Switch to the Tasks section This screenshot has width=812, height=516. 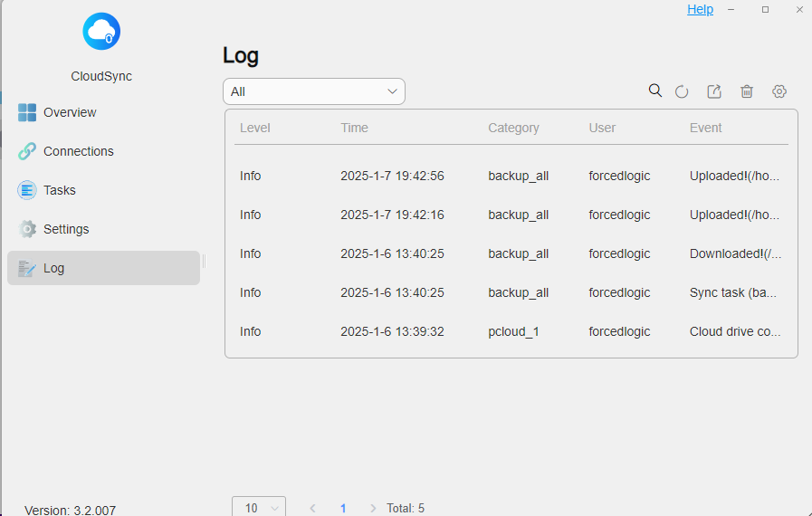103,190
